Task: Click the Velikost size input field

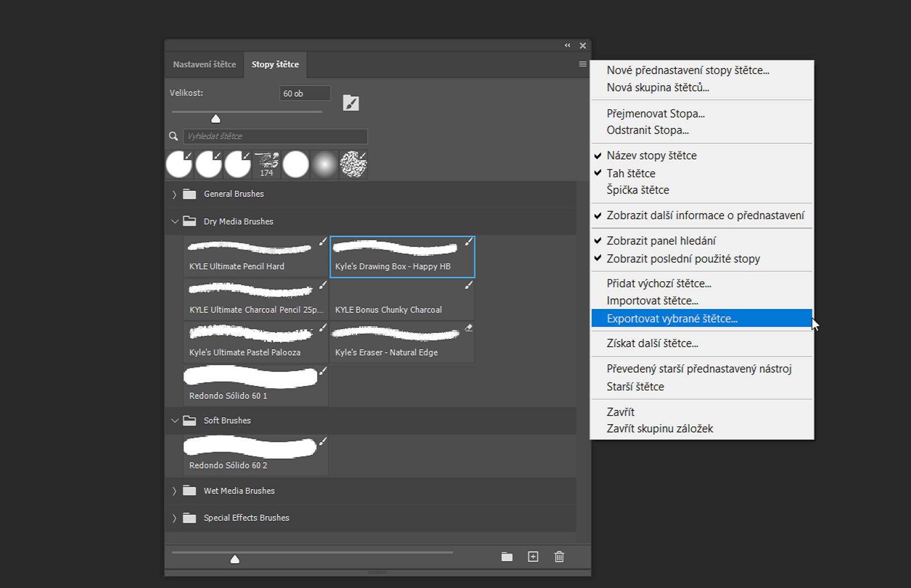Action: tap(305, 93)
